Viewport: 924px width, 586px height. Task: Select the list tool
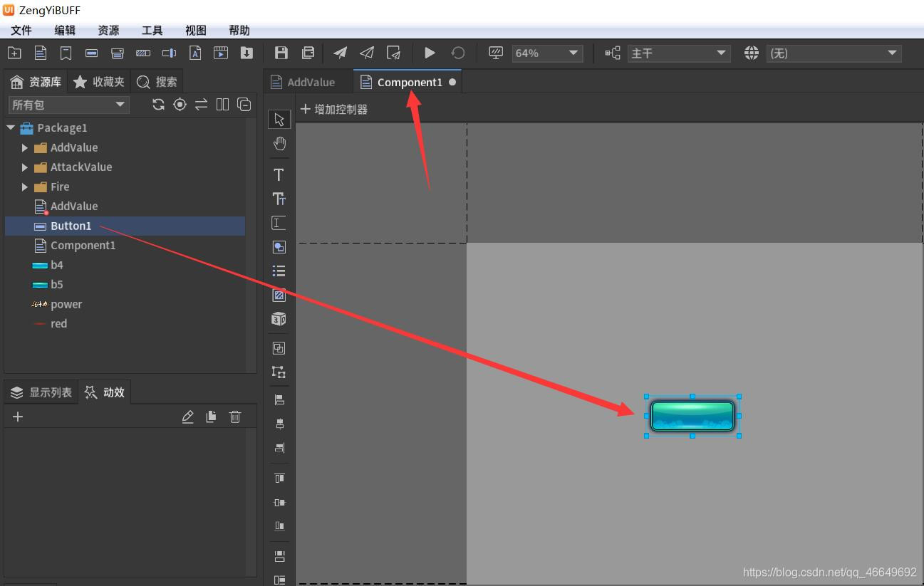click(x=279, y=271)
